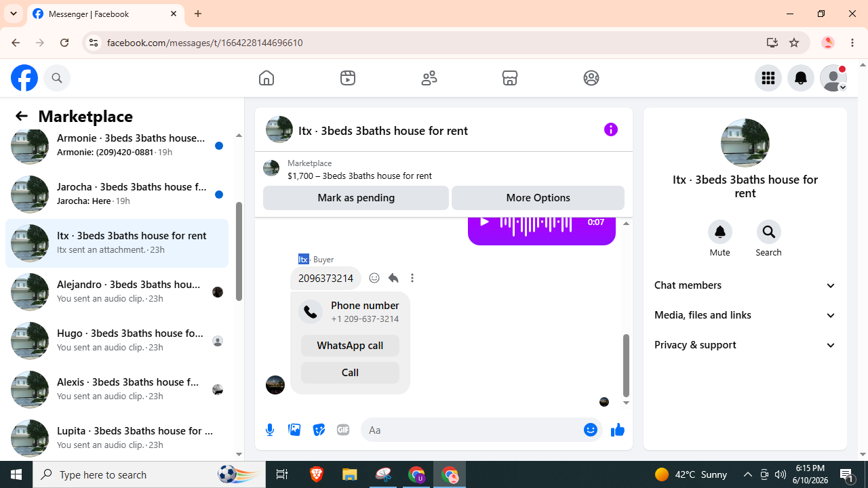
Task: Go to Facebook Home feed icon
Action: [267, 78]
